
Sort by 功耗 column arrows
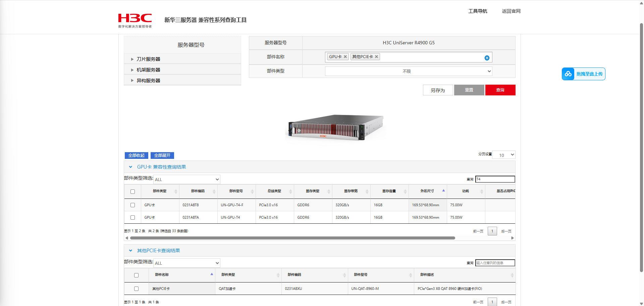coord(482,191)
